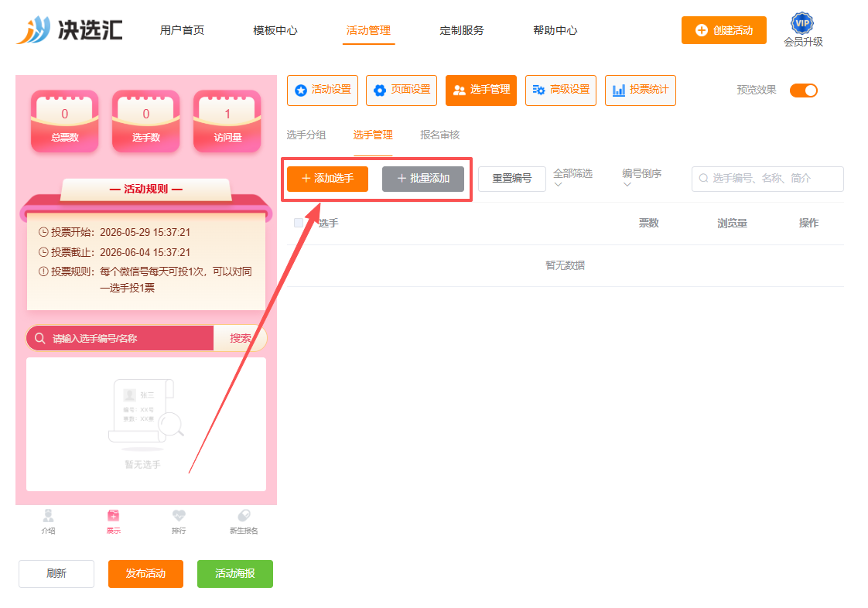Open 定制服务 menu

coord(462,30)
